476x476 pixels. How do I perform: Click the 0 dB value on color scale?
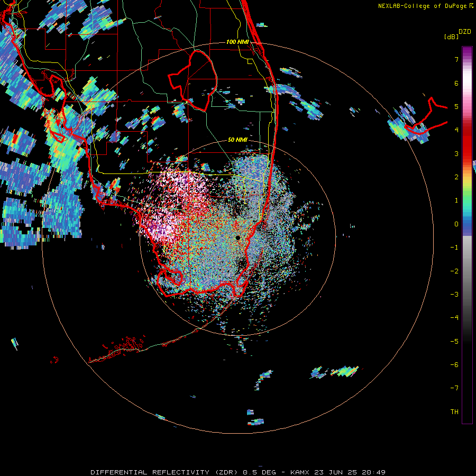[456, 224]
